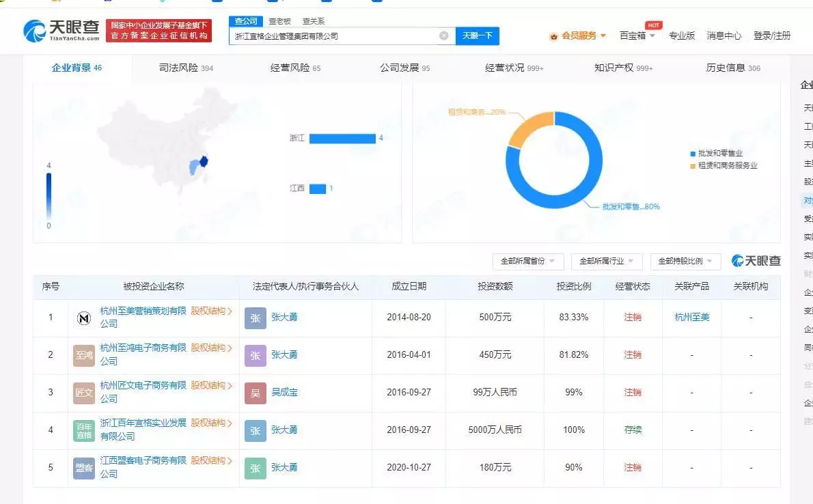Open the 吴成宝 legal representative link

point(285,393)
